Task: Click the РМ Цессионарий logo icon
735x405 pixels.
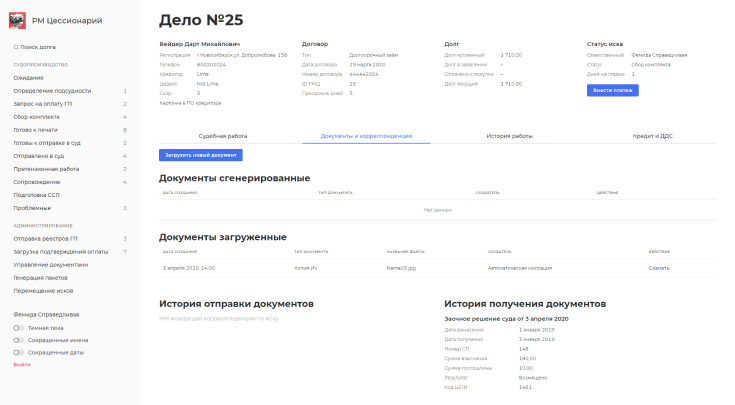Action: [17, 21]
